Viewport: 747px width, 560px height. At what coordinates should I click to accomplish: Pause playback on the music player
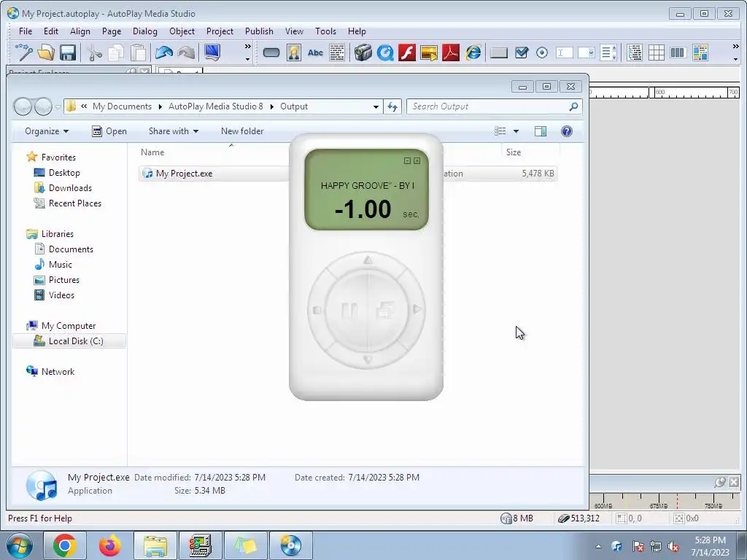pyautogui.click(x=349, y=311)
